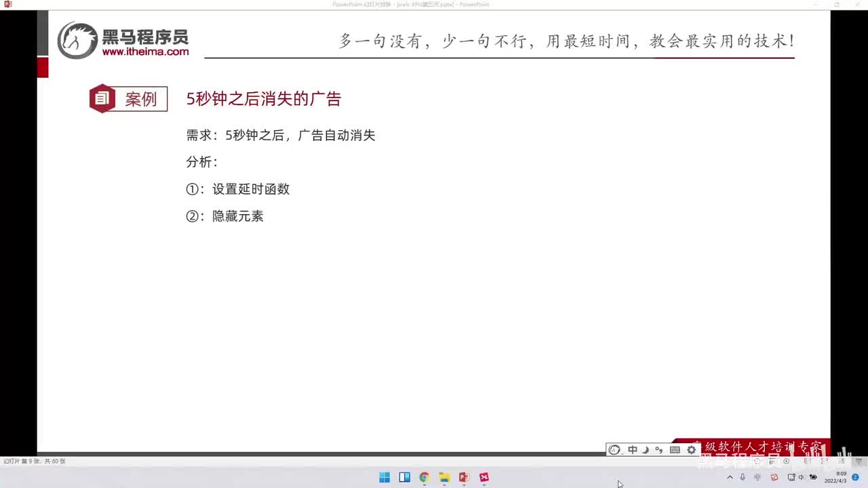Open the volume speaker tray icon
The image size is (868, 488).
point(801,477)
